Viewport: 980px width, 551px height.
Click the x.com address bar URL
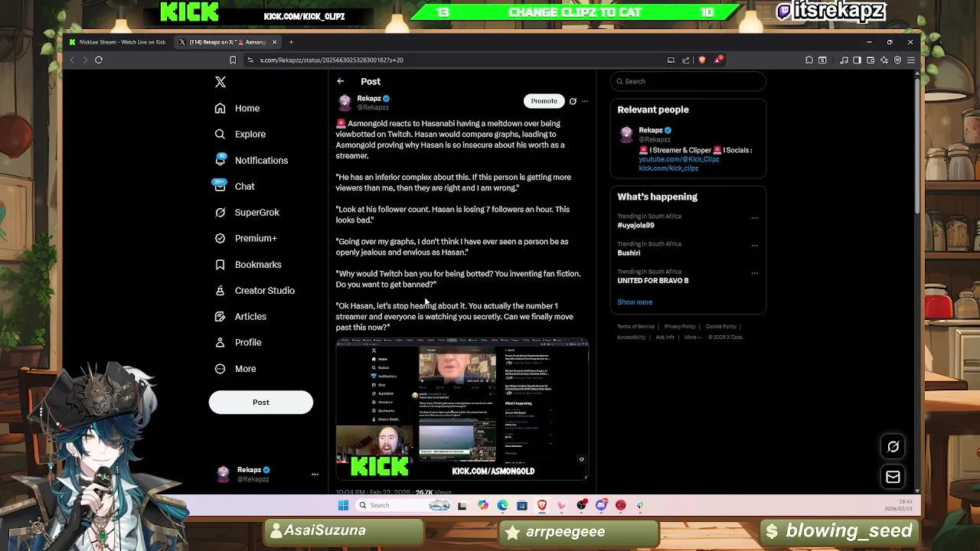tap(332, 60)
